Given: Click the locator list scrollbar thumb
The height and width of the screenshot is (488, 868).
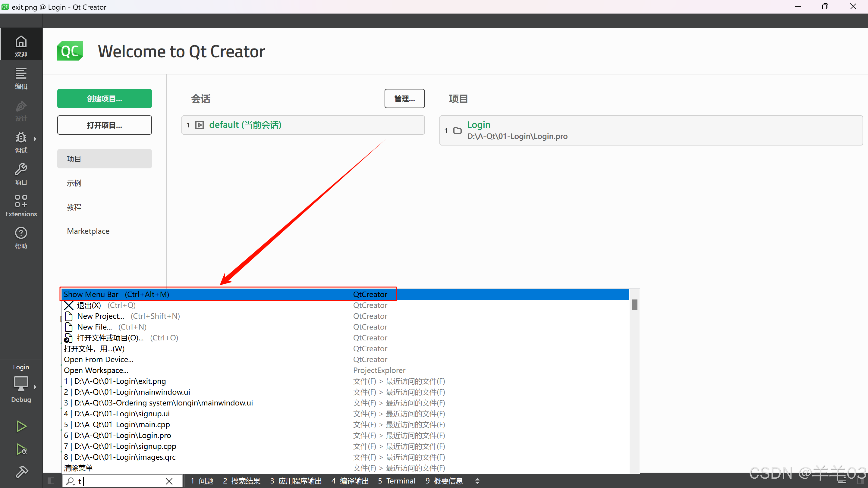Looking at the screenshot, I should click(634, 305).
